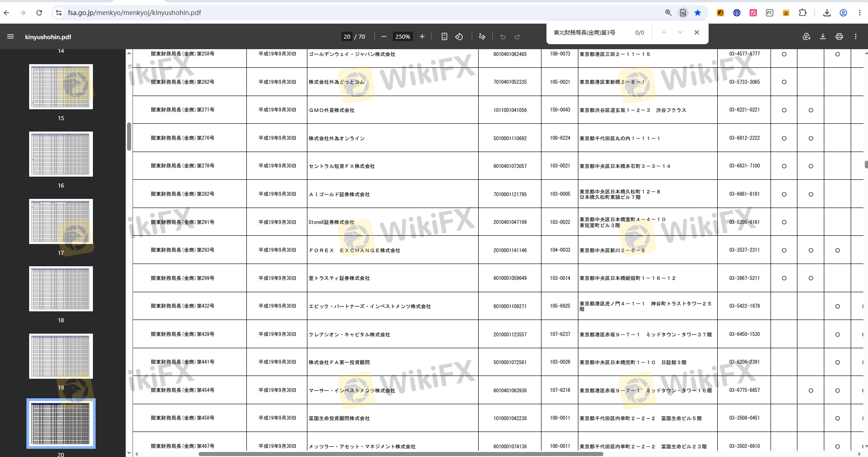Click registration number 関東財務局長(金商)第293号

[183, 250]
